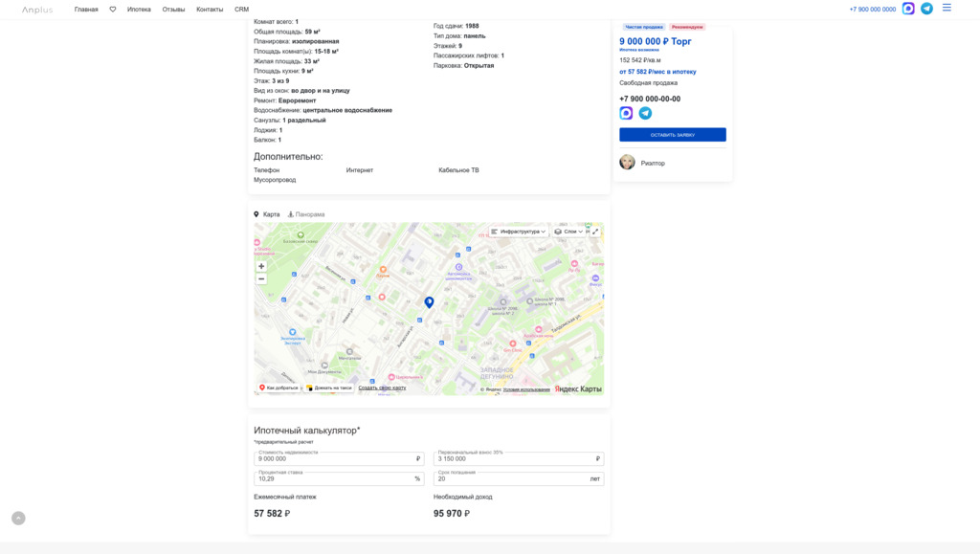Zoom out on the map
The width and height of the screenshot is (980, 554).
click(x=261, y=278)
